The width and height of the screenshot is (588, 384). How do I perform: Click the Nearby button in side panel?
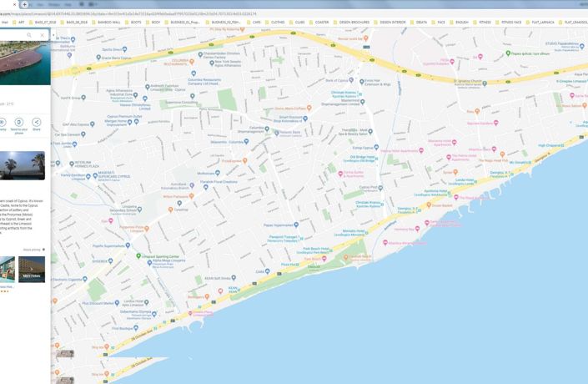(x=3, y=124)
